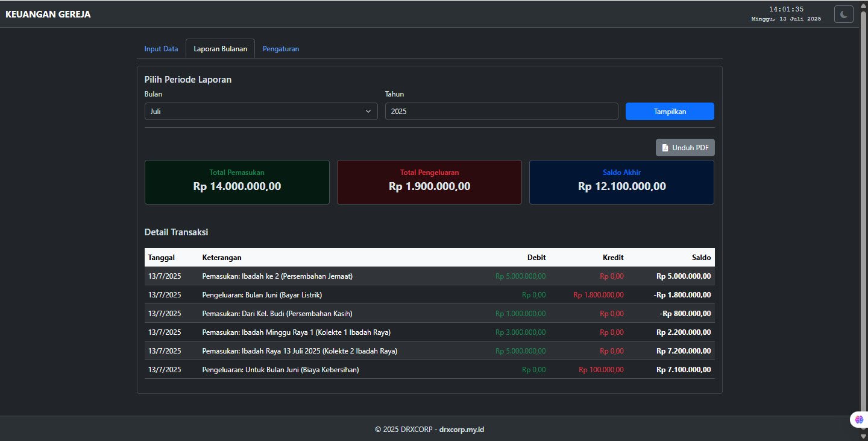This screenshot has width=868, height=441.
Task: Click the Rp 1.000.000,00 debit value
Action: [521, 314]
